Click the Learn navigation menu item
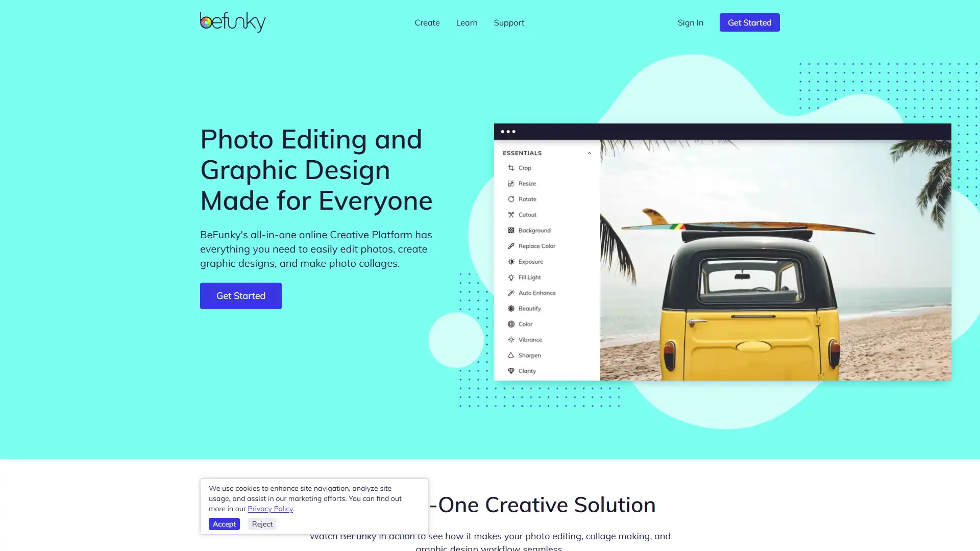The height and width of the screenshot is (551, 980). 467,22
